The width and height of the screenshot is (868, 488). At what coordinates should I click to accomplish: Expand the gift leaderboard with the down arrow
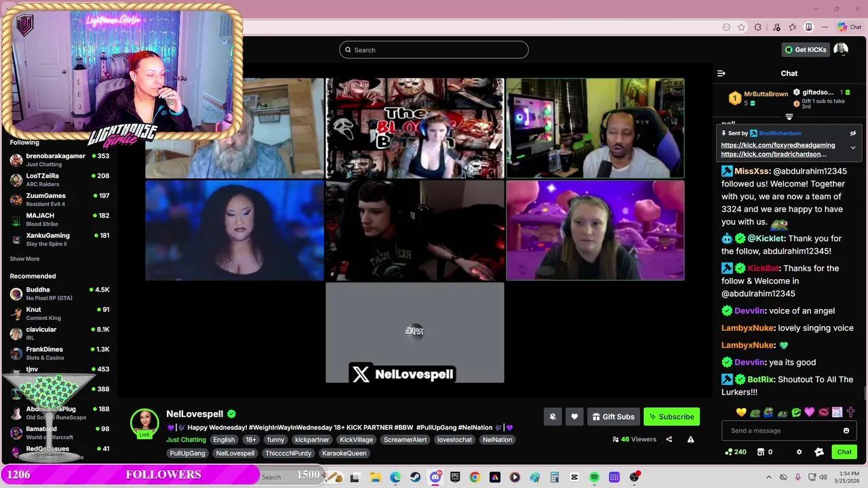tap(789, 117)
